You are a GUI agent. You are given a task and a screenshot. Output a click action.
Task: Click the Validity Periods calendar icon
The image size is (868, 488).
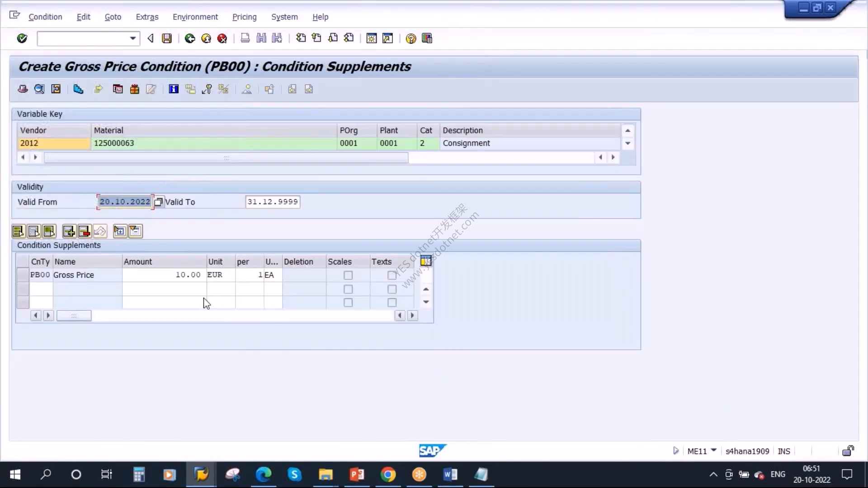click(x=118, y=89)
